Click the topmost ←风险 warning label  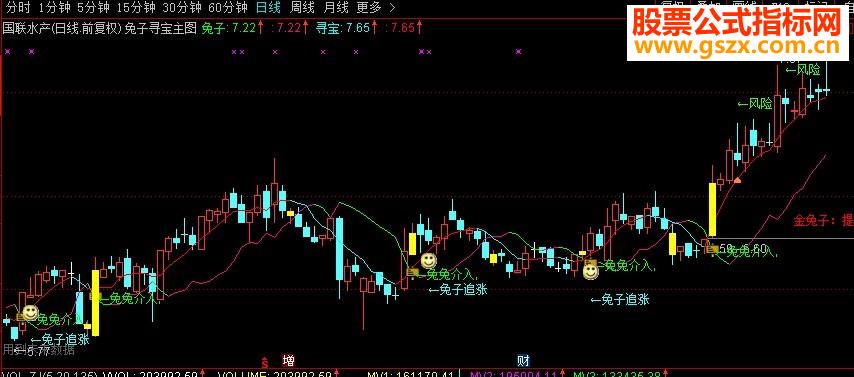pos(803,70)
